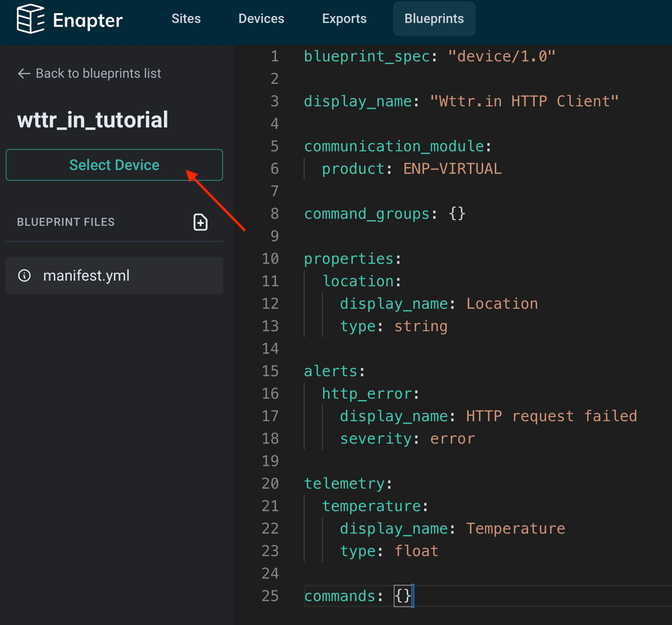Click the Enapter logo icon
The image size is (672, 625).
pos(30,19)
